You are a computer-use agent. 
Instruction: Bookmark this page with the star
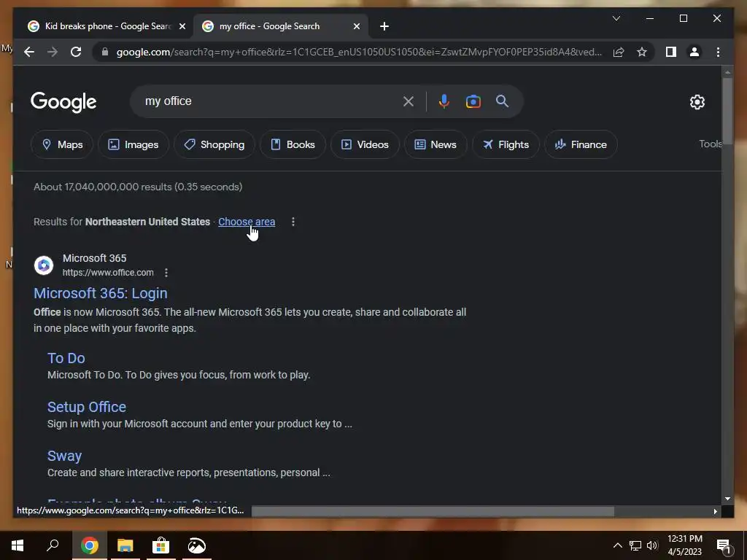(642, 52)
